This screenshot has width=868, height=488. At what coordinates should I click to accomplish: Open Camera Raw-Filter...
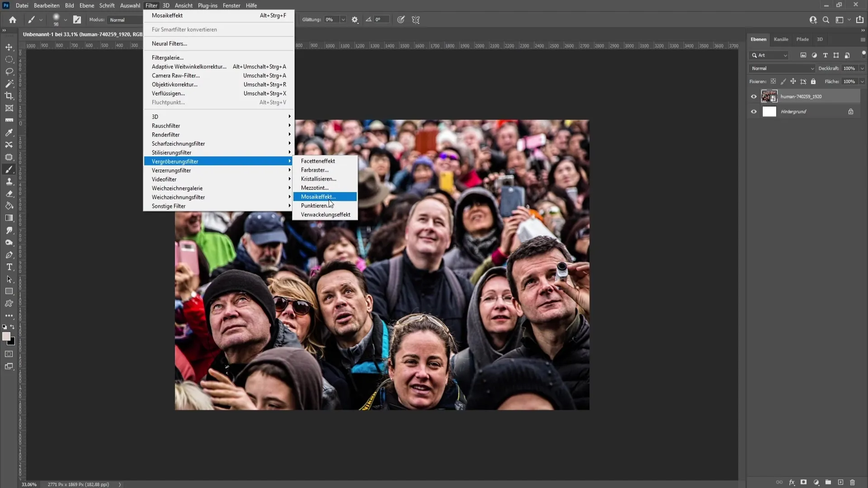point(219,75)
